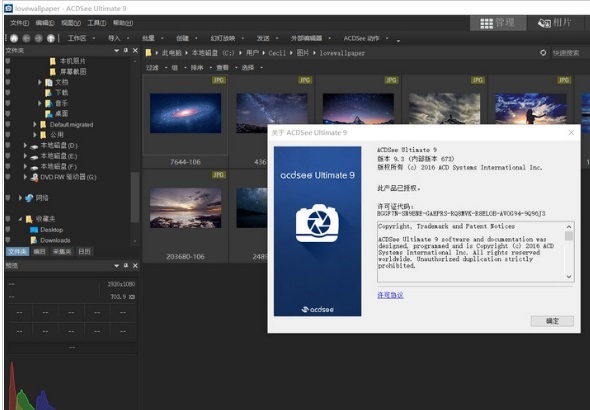Select the 7644-106 galaxy thumbnail
The image size is (590, 410).
[x=185, y=113]
